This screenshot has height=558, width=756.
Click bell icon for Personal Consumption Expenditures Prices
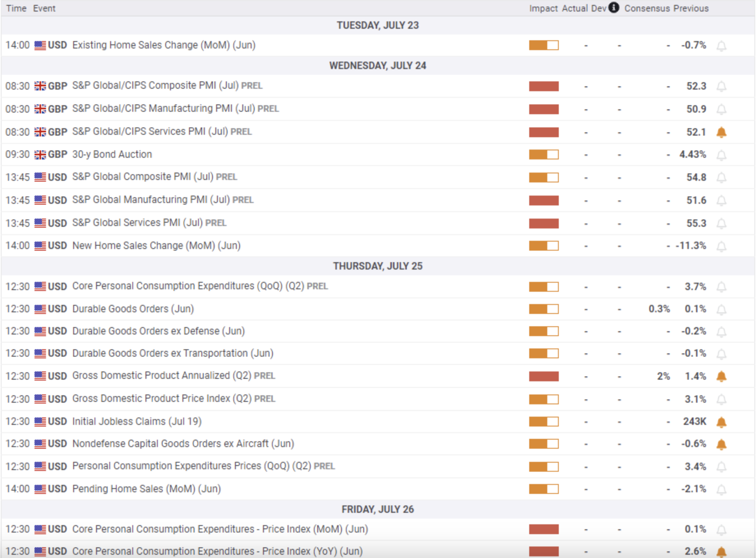point(721,467)
